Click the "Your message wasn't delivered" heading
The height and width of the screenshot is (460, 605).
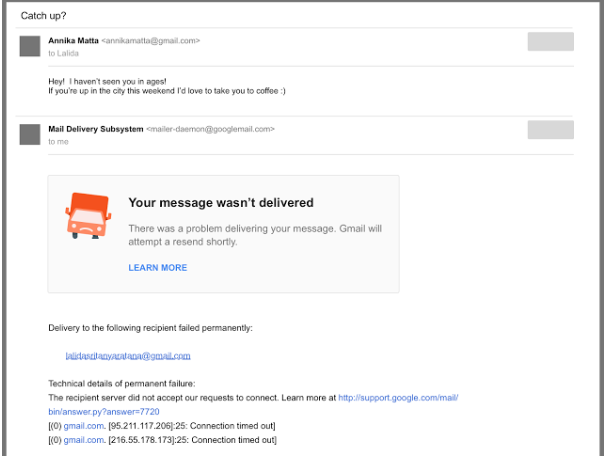(220, 203)
